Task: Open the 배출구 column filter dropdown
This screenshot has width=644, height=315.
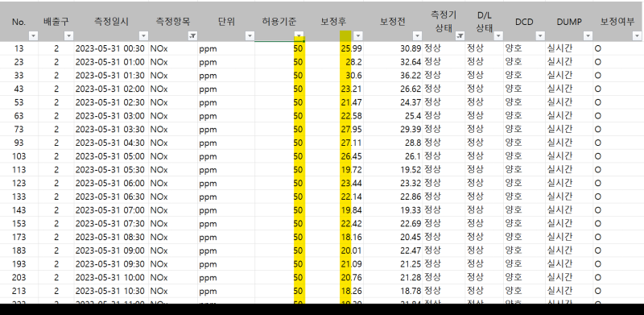Action: tap(69, 36)
